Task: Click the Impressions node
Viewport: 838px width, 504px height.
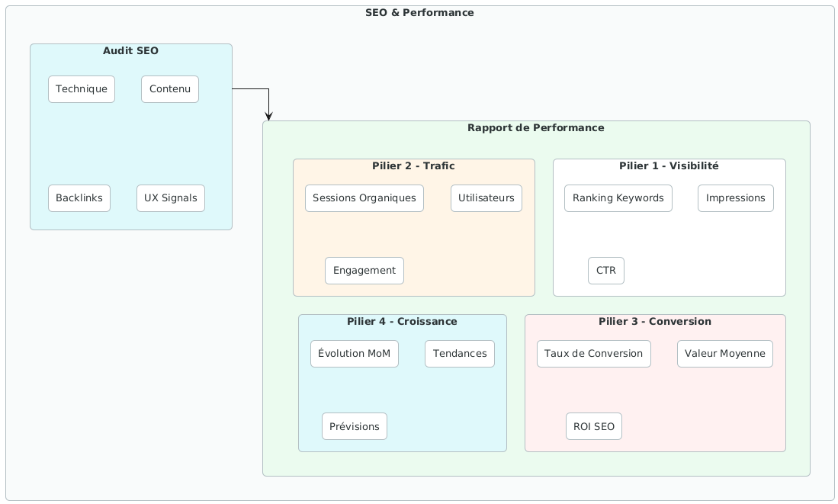Action: (x=736, y=198)
